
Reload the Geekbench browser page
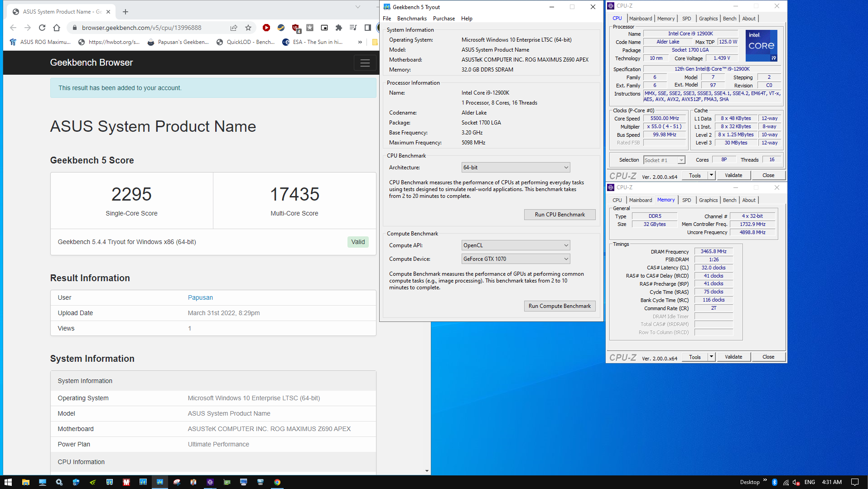click(x=42, y=28)
